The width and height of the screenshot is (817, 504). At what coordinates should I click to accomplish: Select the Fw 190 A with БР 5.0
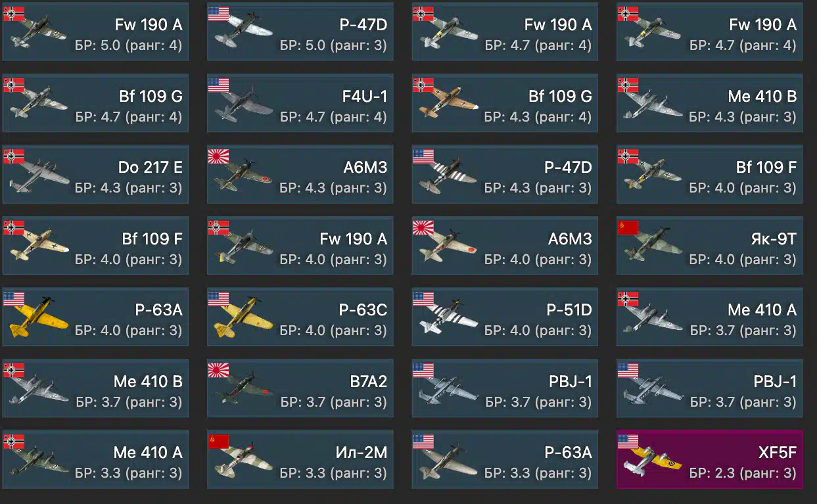95,32
